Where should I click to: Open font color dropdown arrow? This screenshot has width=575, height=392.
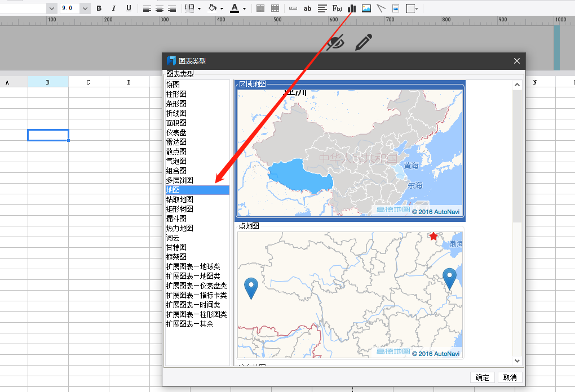point(244,8)
